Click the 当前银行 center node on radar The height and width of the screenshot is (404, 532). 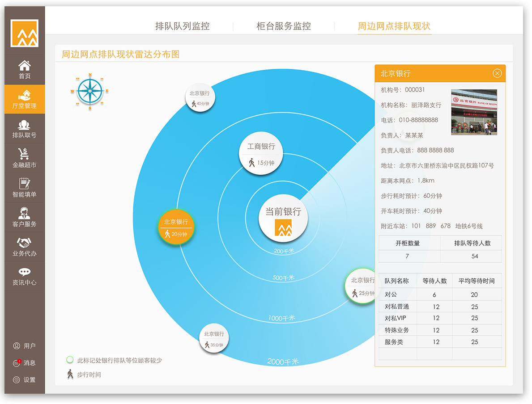(x=283, y=218)
